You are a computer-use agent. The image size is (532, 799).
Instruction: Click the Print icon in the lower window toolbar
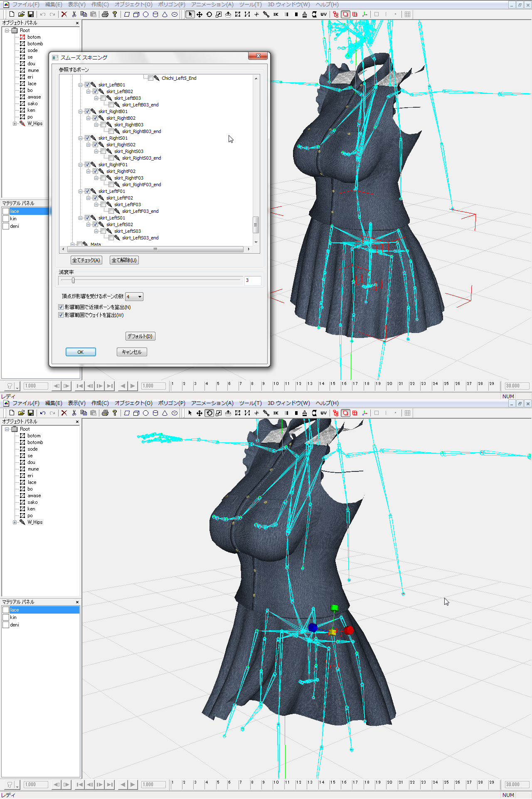105,413
